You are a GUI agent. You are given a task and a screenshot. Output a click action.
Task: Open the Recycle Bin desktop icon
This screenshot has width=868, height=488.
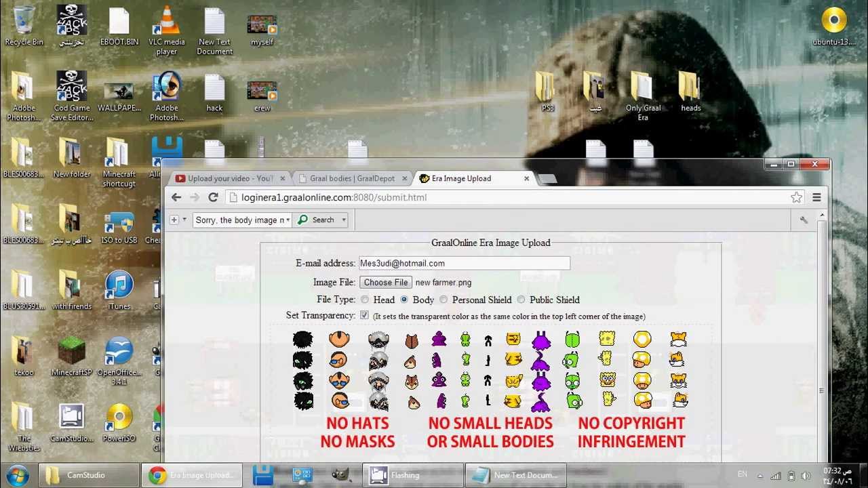click(24, 26)
